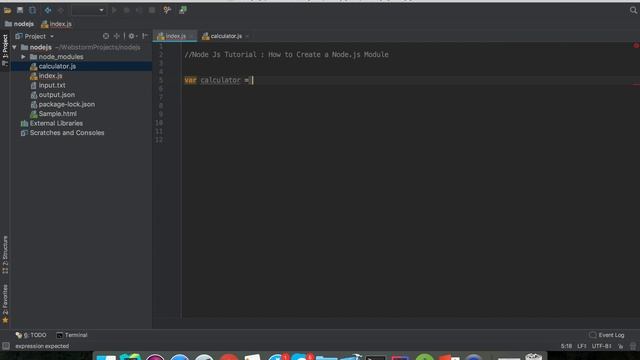Click index.js in the navigation breadcrumb

56,24
